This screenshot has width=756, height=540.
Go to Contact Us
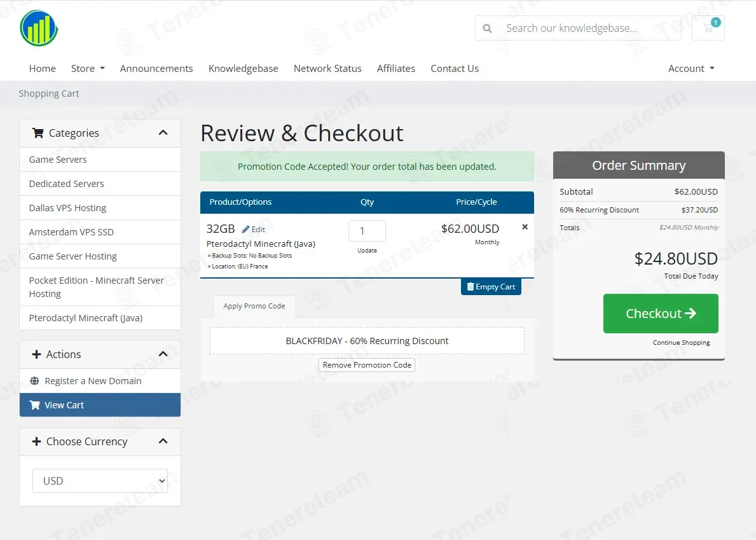point(455,69)
